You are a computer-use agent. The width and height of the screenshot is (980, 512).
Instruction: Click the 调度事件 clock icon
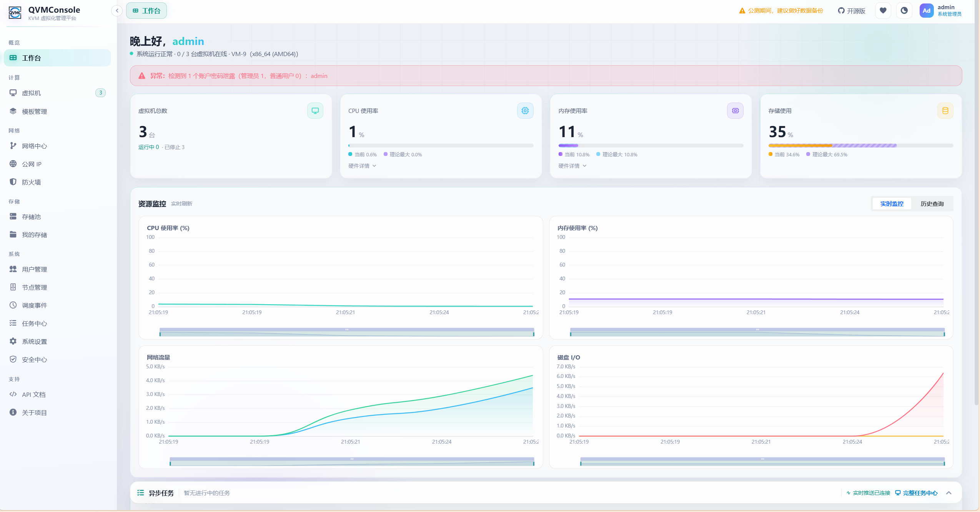[x=13, y=305]
